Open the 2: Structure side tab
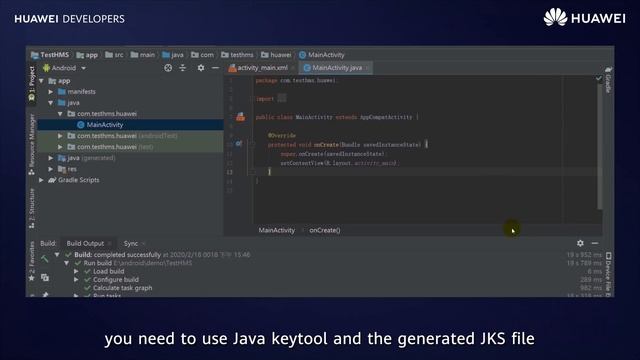Image resolution: width=640 pixels, height=360 pixels. pyautogui.click(x=31, y=209)
